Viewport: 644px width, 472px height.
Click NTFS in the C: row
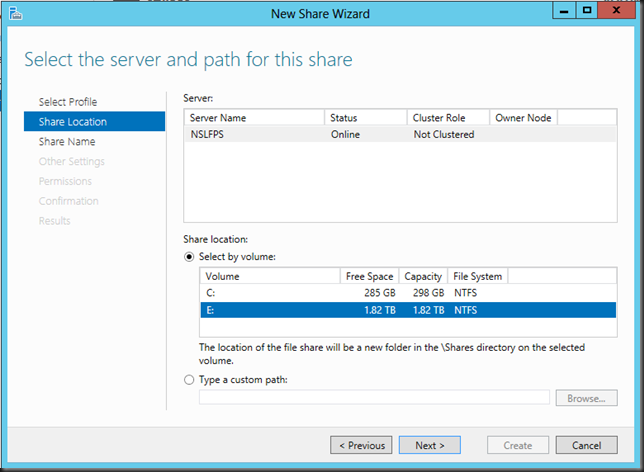tap(465, 293)
